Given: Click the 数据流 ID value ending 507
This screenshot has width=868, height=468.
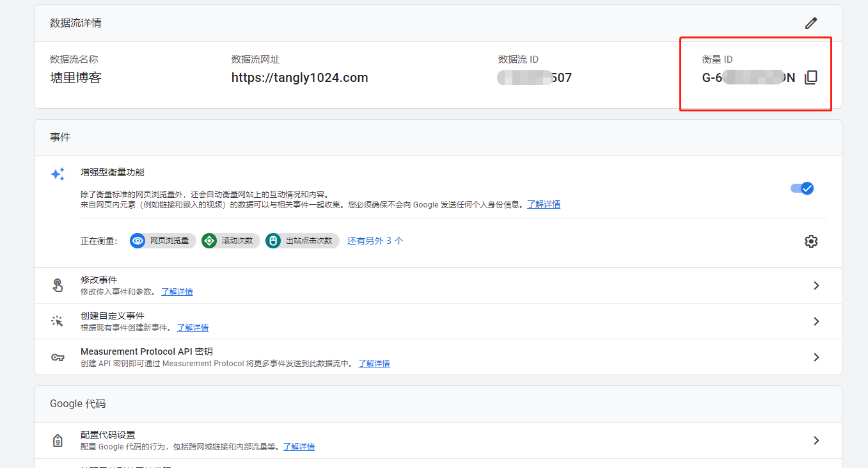Looking at the screenshot, I should [x=535, y=78].
